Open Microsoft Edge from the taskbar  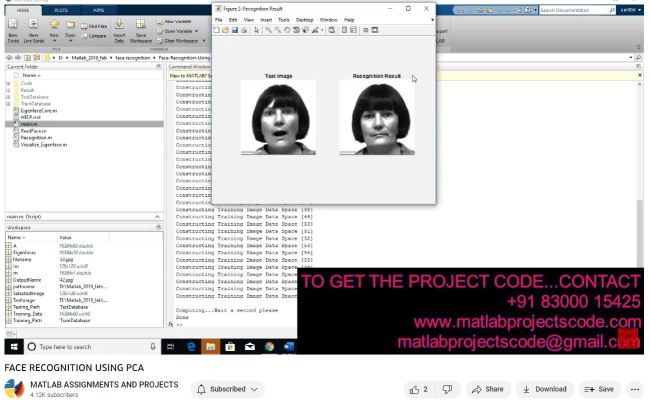click(191, 347)
